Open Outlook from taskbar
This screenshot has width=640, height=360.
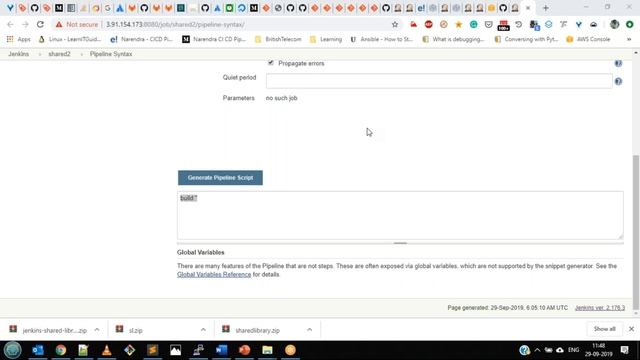tap(38, 350)
